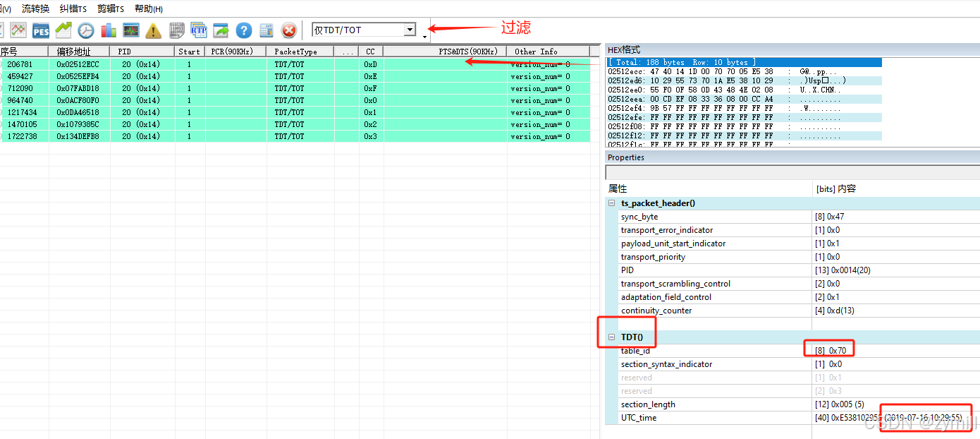Click CC value 0xF cell
The image size is (980, 439).
pos(371,88)
